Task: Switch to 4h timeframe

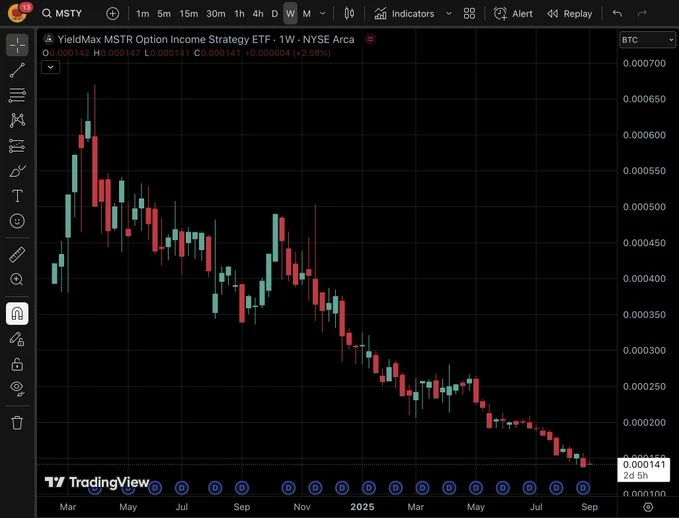Action: point(258,14)
